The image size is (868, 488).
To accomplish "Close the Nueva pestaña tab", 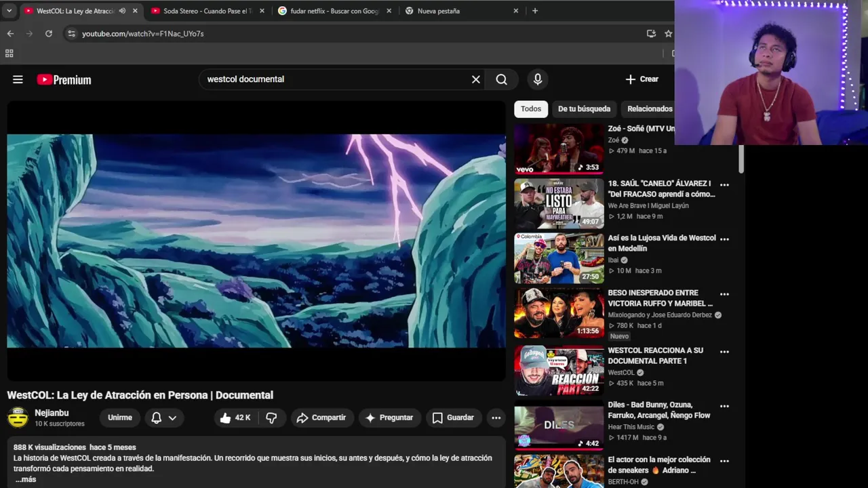I will [x=515, y=11].
